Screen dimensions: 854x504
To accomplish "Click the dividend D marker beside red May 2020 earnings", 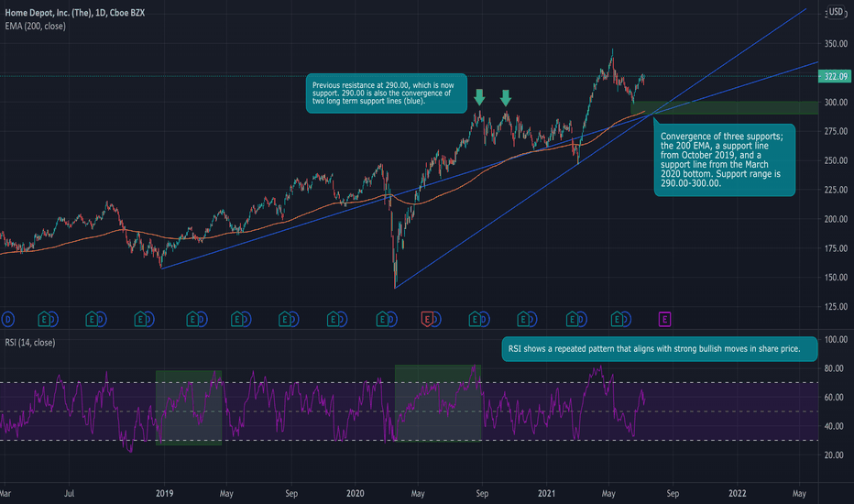I will coord(436,319).
